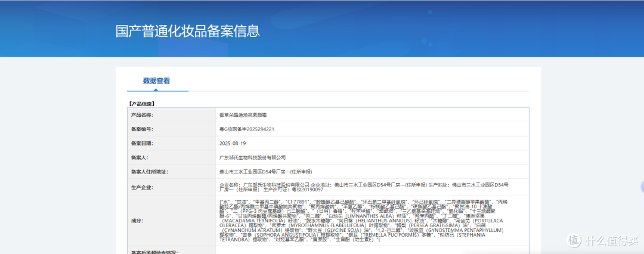Click the 备案日期 label cell

click(171, 143)
